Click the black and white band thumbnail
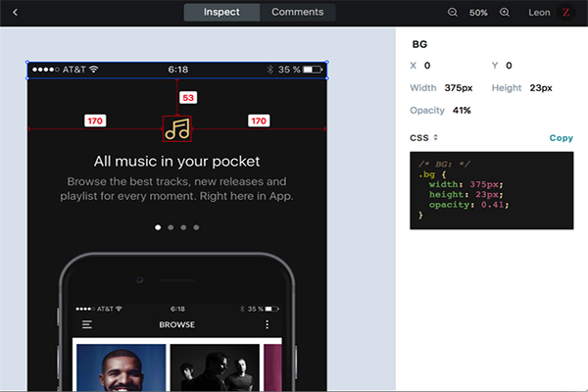 [x=215, y=367]
